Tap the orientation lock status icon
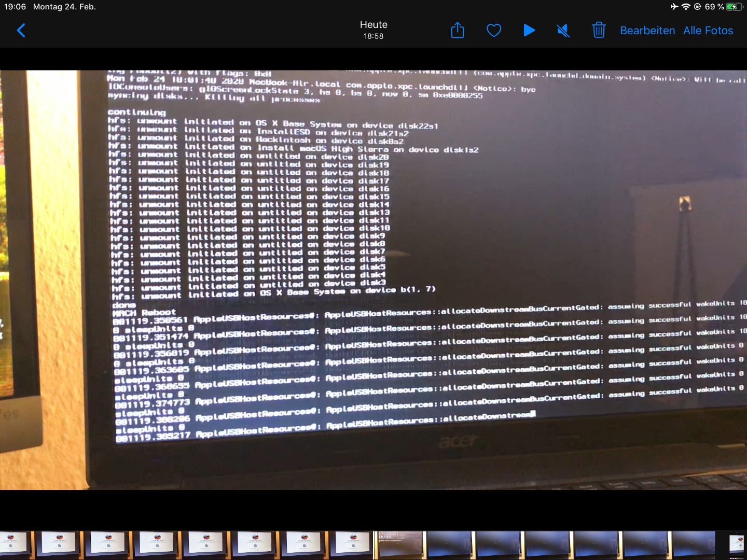This screenshot has height=560, width=747. tap(698, 7)
